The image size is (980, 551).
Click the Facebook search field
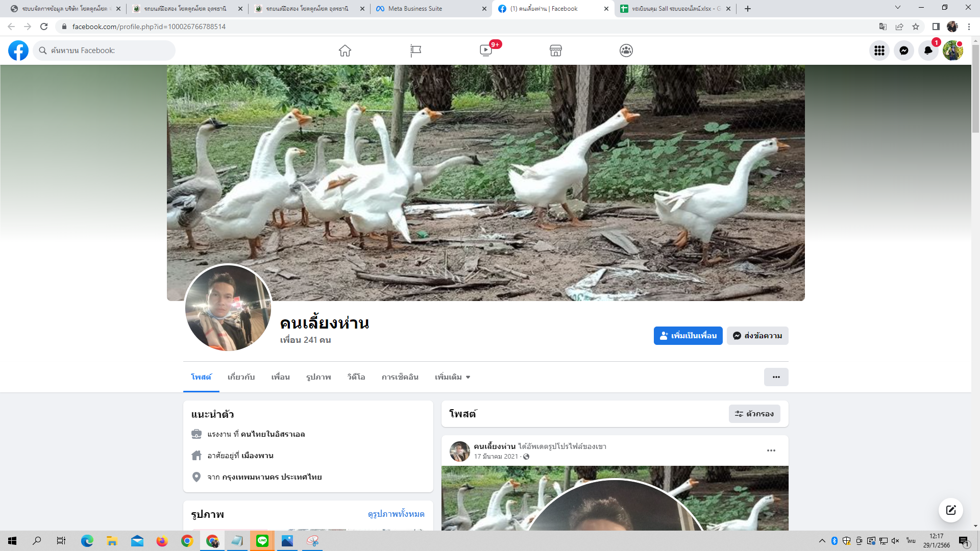[105, 51]
